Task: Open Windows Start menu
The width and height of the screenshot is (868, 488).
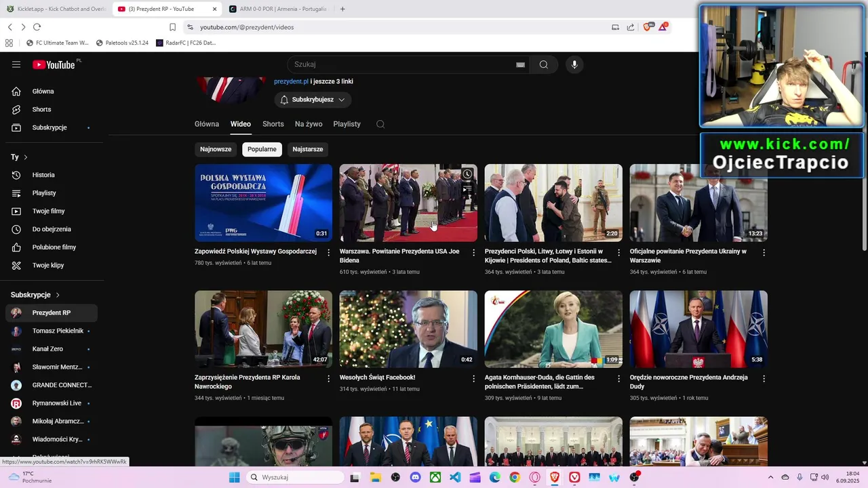Action: tap(234, 477)
